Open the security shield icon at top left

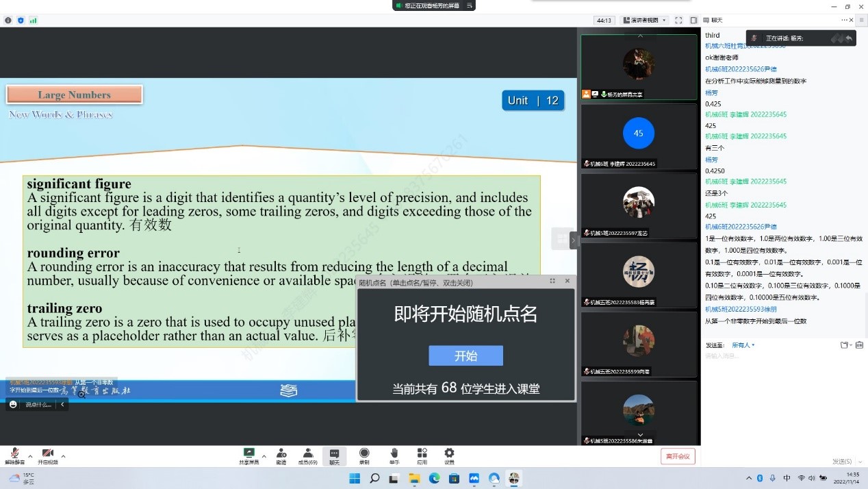(x=21, y=21)
